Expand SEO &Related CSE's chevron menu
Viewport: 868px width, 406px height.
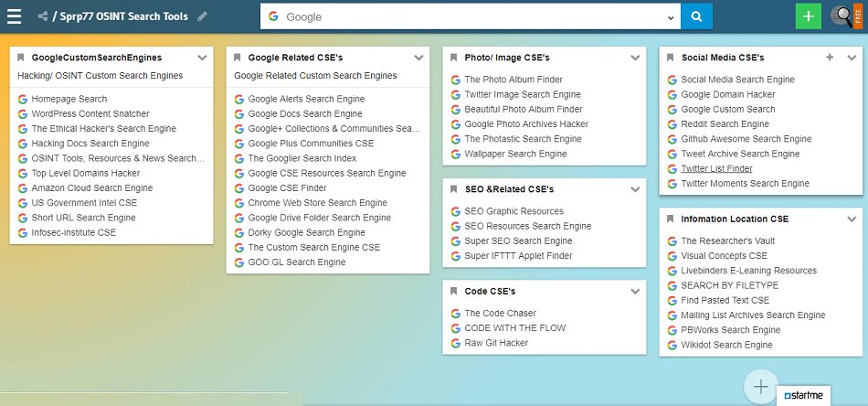[635, 189]
